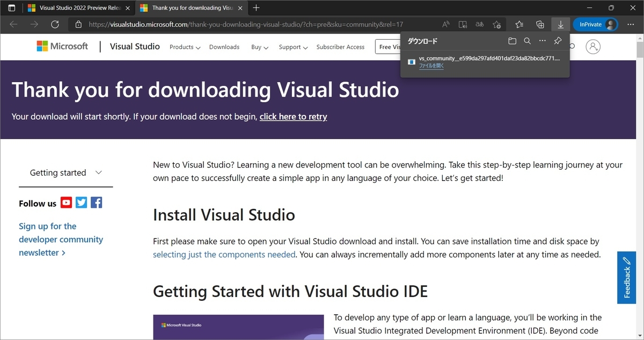Close the Visual Studio 2022 Preview tab
644x340 pixels.
127,8
